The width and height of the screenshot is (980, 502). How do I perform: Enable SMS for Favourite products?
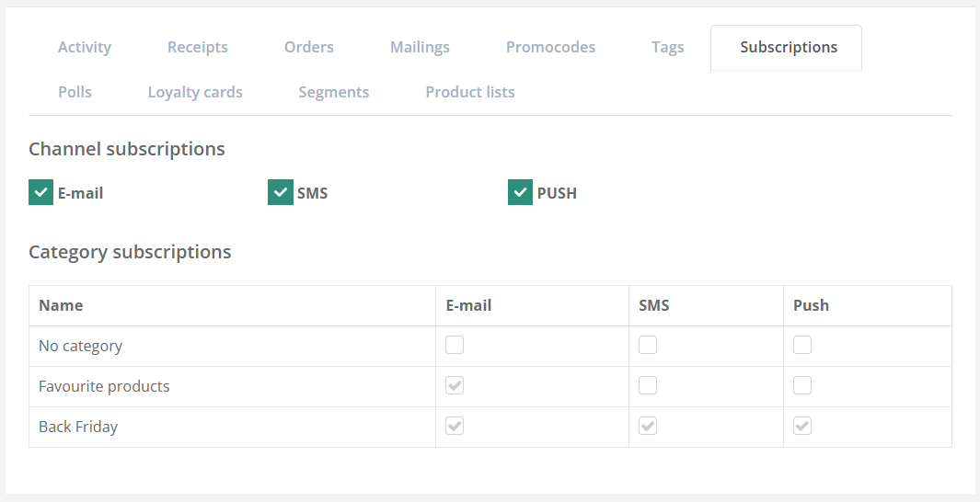648,386
